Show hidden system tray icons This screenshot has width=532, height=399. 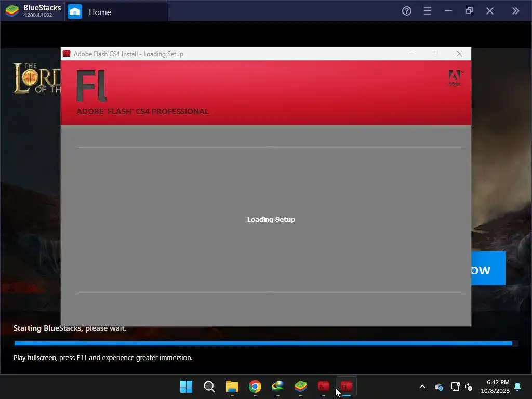pyautogui.click(x=422, y=387)
